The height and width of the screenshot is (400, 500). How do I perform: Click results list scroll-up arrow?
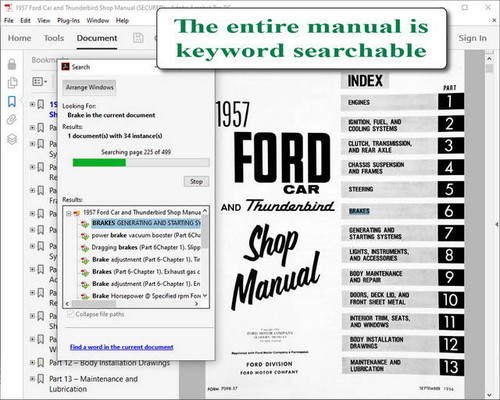pyautogui.click(x=205, y=211)
